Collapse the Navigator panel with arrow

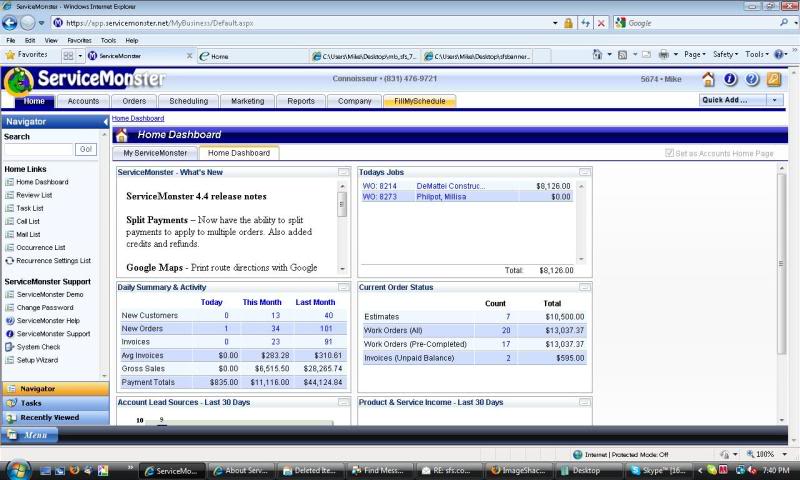click(x=105, y=122)
